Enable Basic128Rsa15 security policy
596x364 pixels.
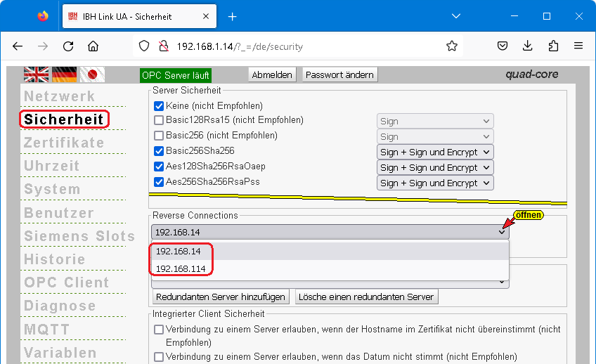click(x=159, y=120)
